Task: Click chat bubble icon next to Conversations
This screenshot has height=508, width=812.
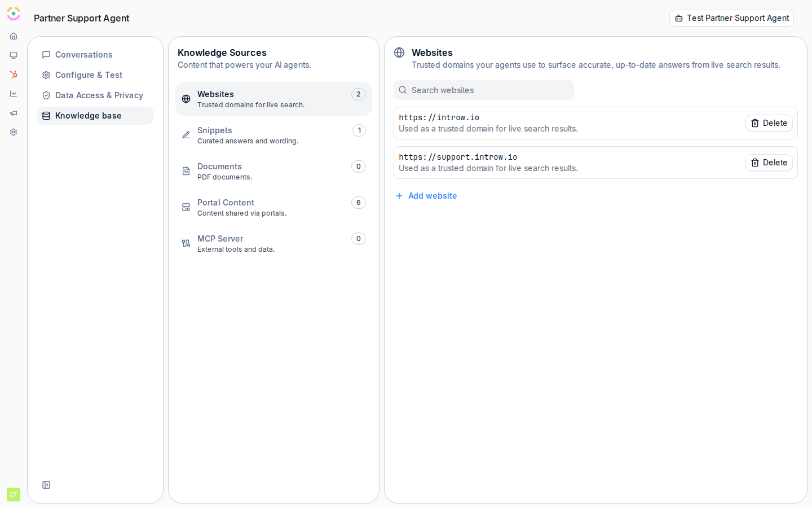Action: tap(46, 55)
